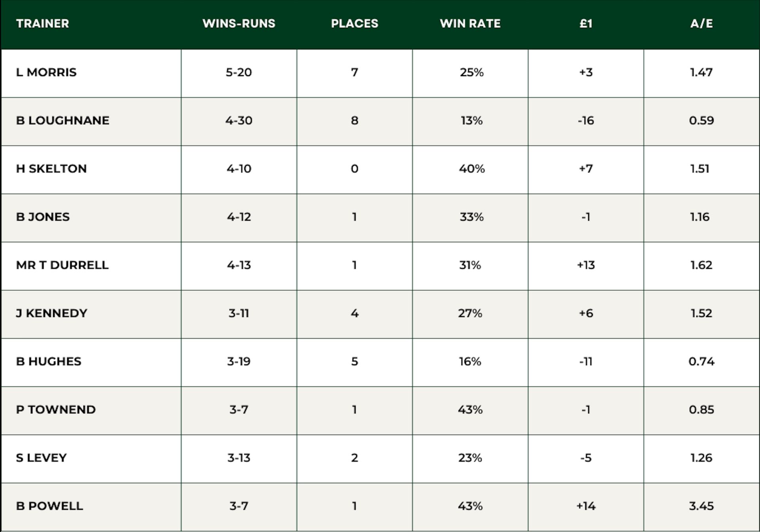
Task: Click the TRAINER column header
Action: pyautogui.click(x=42, y=23)
